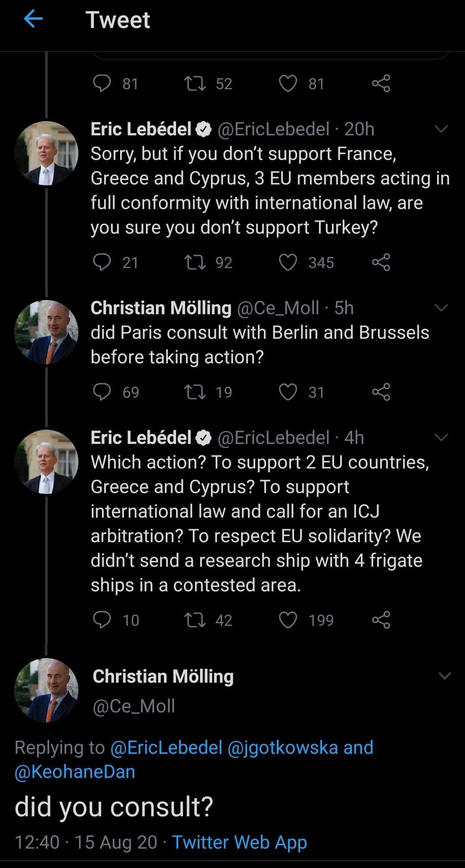Expand options on Christian Mölling's 5h tweet
465x868 pixels.
pyautogui.click(x=442, y=308)
